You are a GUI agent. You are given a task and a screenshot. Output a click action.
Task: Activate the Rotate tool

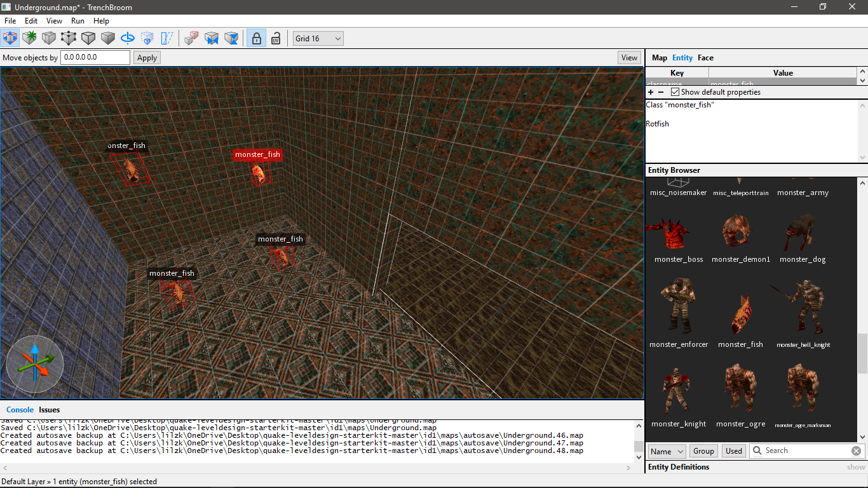[x=128, y=38]
